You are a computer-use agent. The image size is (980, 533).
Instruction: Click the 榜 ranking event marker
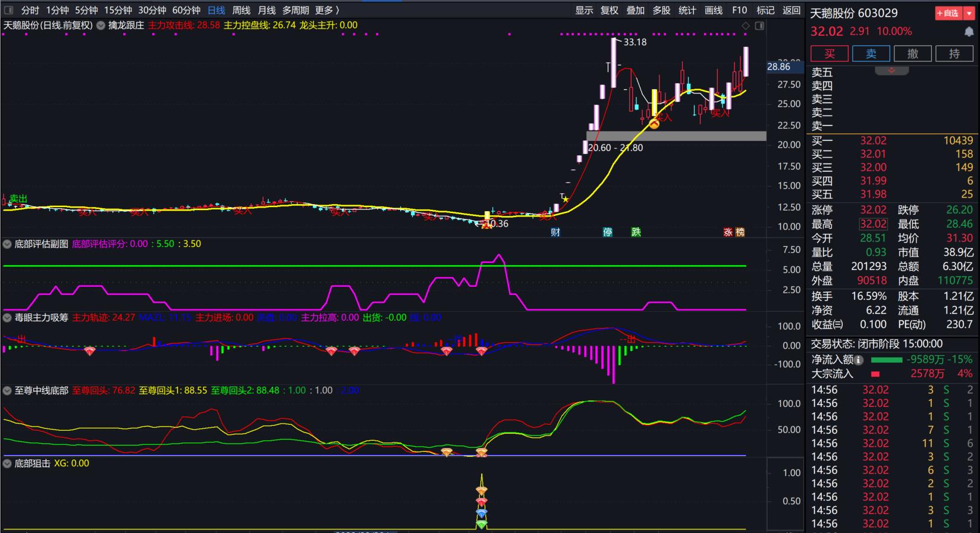[x=740, y=232]
